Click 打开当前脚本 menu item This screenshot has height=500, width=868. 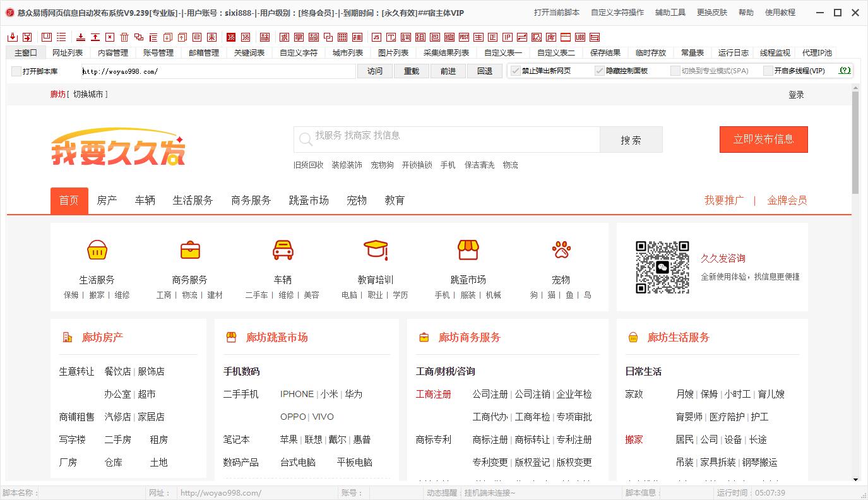(x=557, y=13)
